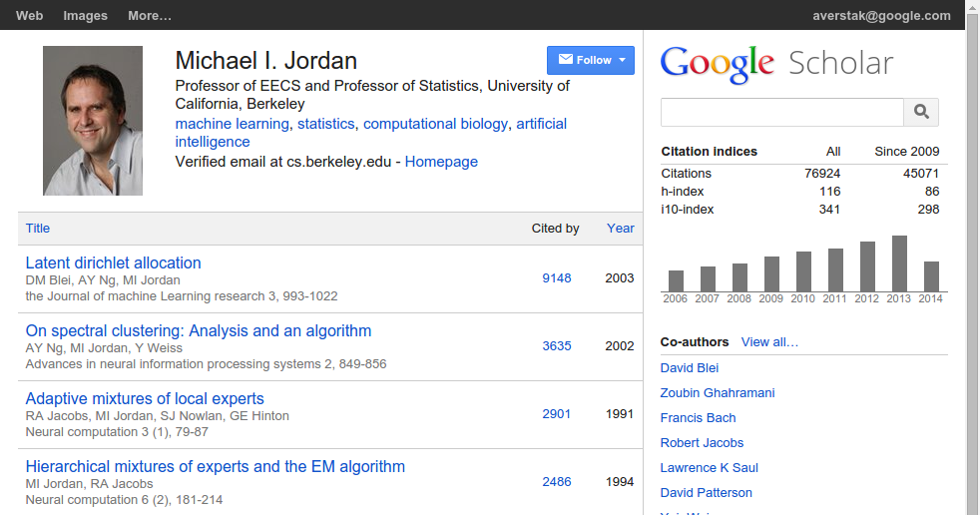This screenshot has height=515, width=980.
Task: Click the year 2003 cell
Action: pos(620,278)
